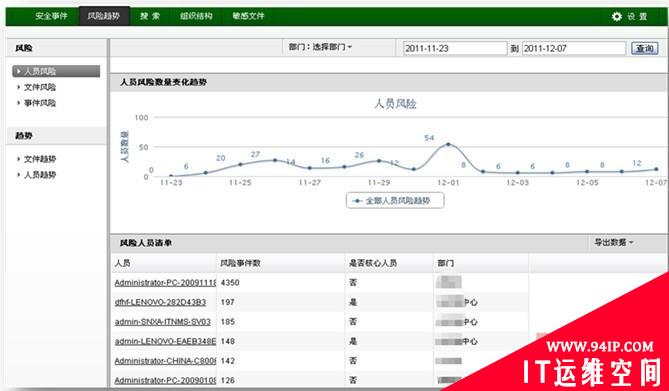Open the dfhf-LENOVO-282D43B3 person link

tap(160, 302)
